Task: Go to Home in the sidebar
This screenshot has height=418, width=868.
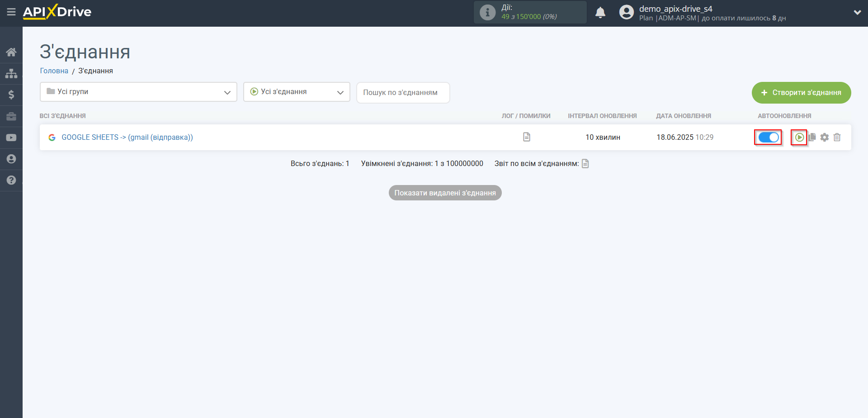Action: click(x=11, y=52)
